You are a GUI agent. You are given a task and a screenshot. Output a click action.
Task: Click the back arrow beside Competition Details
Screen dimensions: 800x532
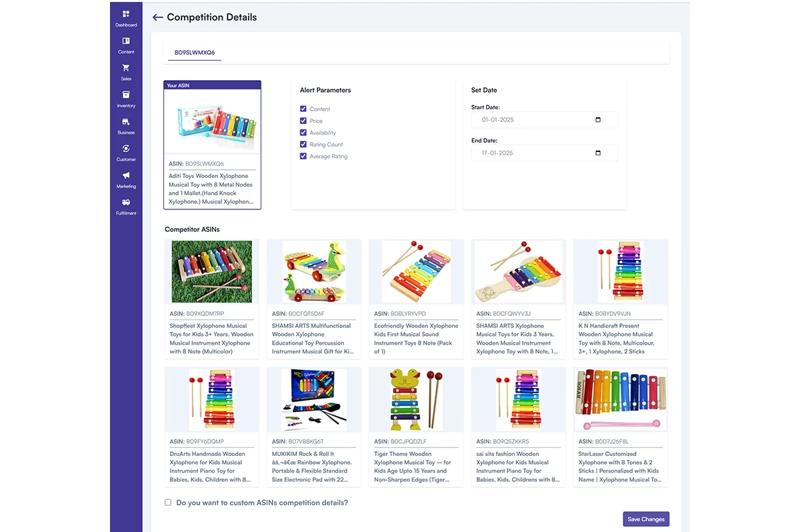tap(157, 17)
